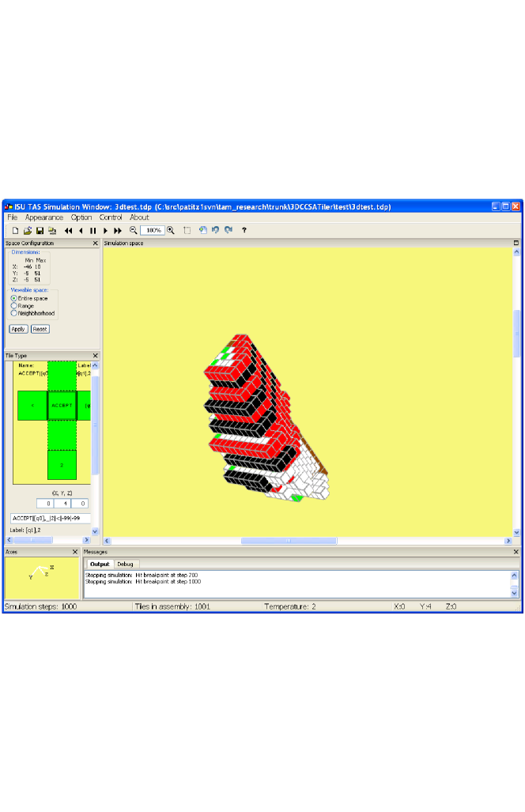Click the rotate counterclockwise icon
The width and height of the screenshot is (525, 812).
(215, 230)
